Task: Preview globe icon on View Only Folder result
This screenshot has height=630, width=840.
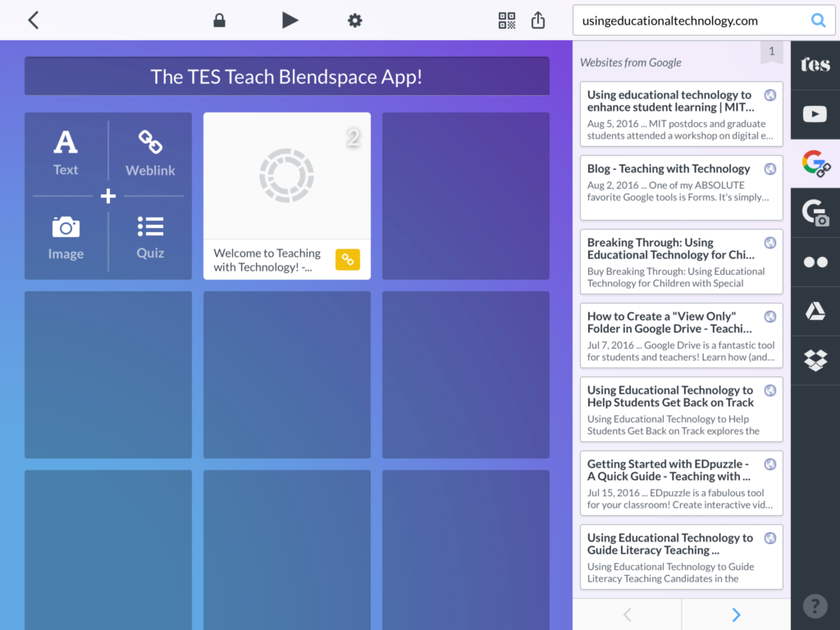Action: click(769, 317)
